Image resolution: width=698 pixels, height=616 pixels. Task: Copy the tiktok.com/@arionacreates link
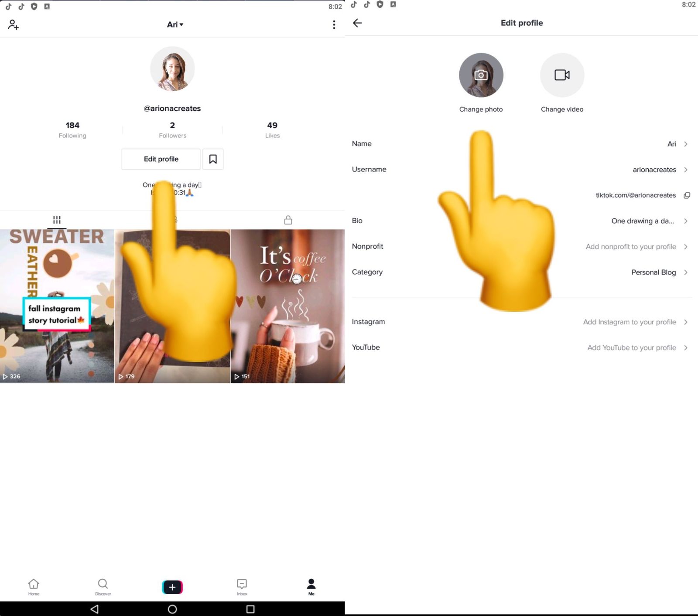coord(687,195)
